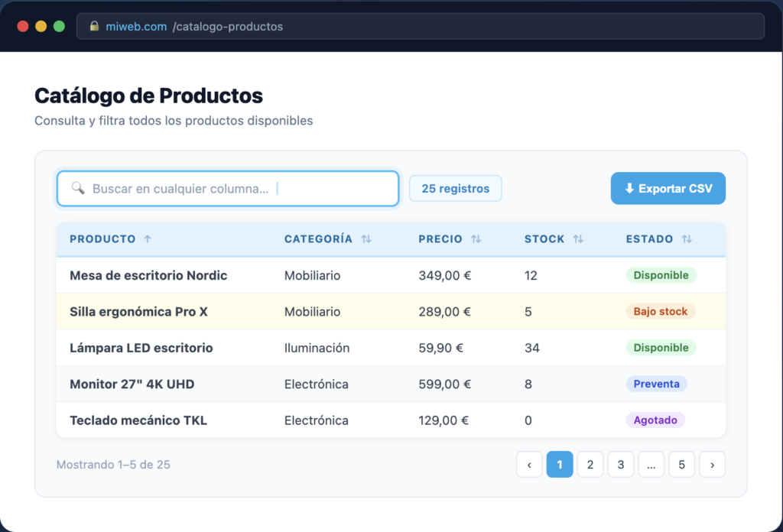Click the padlock icon in address bar
This screenshot has width=783, height=532.
95,27
